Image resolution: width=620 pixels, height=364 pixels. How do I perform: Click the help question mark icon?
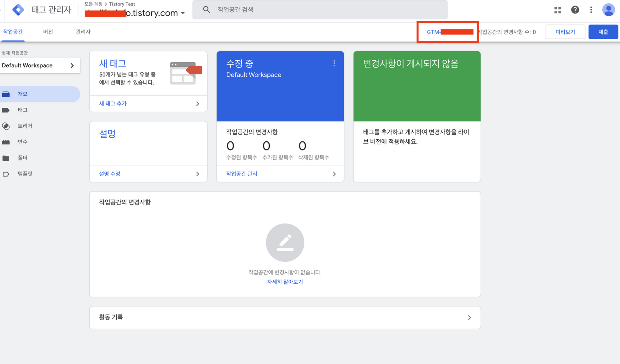(x=575, y=10)
